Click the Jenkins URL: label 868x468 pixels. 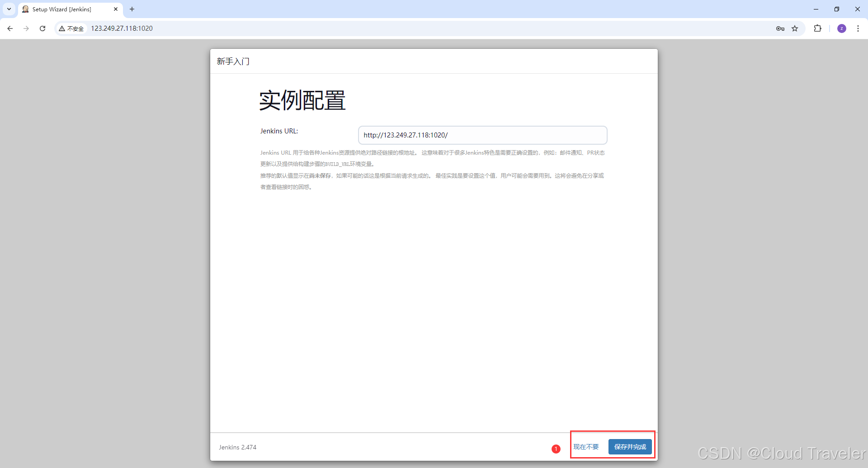(x=279, y=131)
